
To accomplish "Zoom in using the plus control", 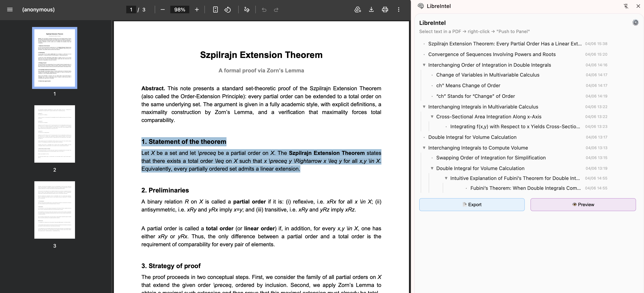I will click(x=197, y=10).
